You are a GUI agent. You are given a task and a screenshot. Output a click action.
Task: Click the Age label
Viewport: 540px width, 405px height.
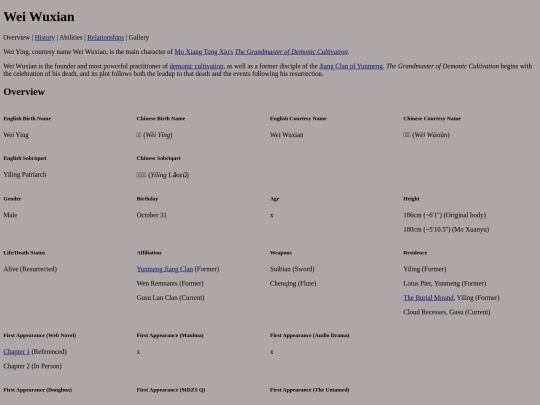point(274,199)
